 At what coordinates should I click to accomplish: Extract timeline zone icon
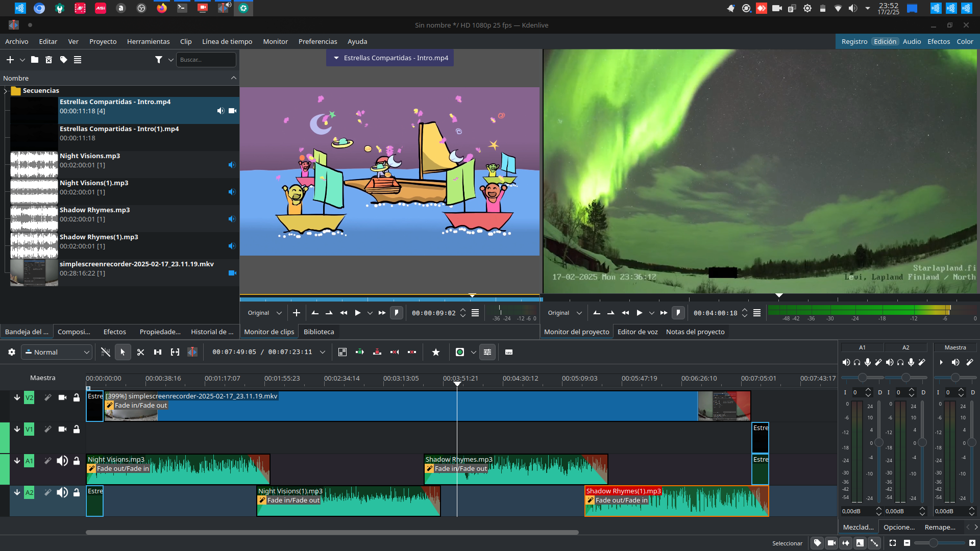395,352
